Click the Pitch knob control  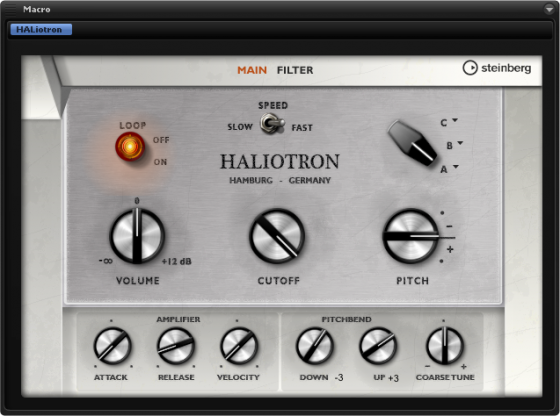pyautogui.click(x=411, y=236)
